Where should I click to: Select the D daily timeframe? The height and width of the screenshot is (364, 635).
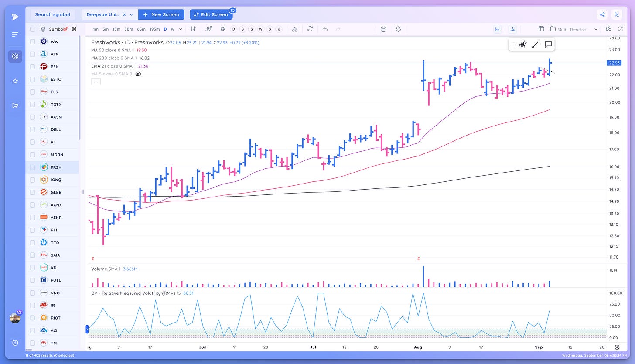(165, 29)
